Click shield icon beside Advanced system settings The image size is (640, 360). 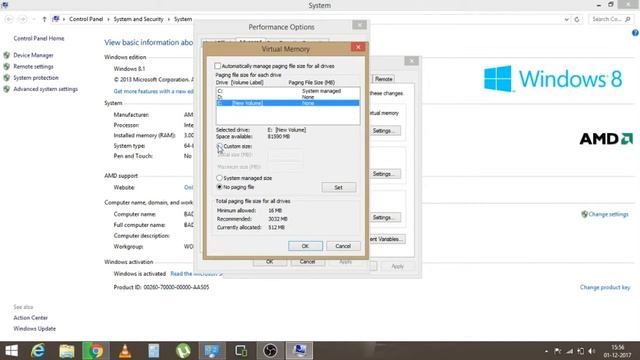tap(7, 89)
